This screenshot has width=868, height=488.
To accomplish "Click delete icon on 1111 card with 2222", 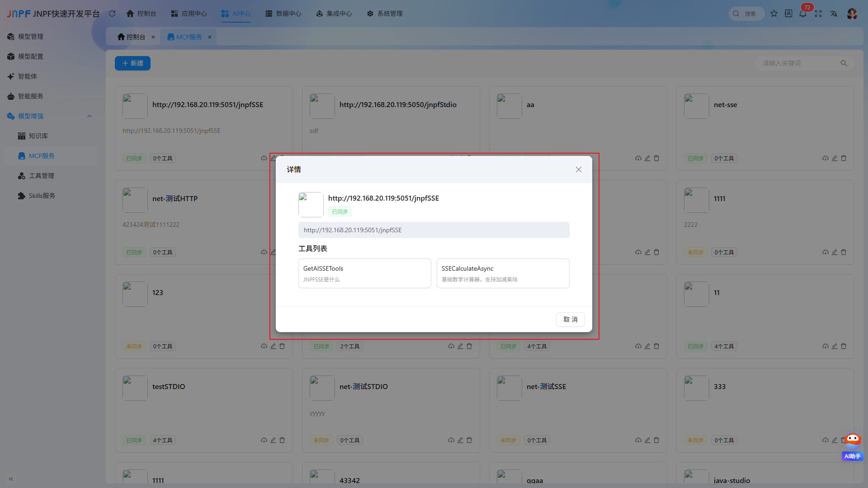I will coord(844,252).
